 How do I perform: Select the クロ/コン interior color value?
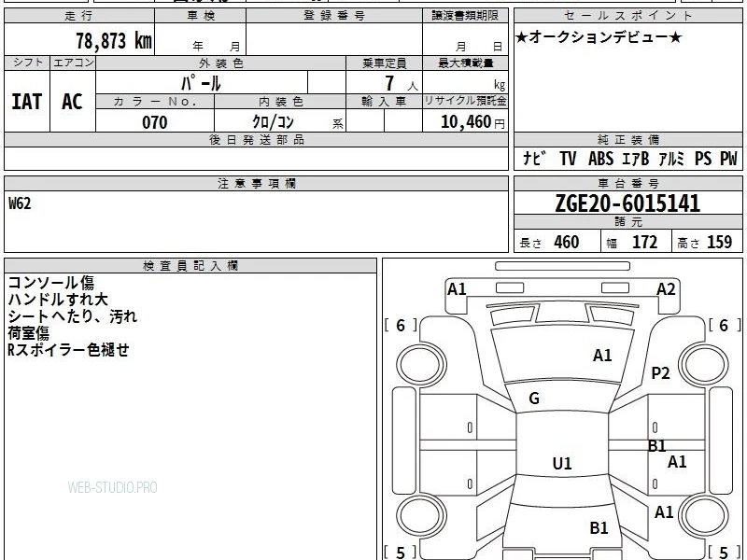[273, 122]
